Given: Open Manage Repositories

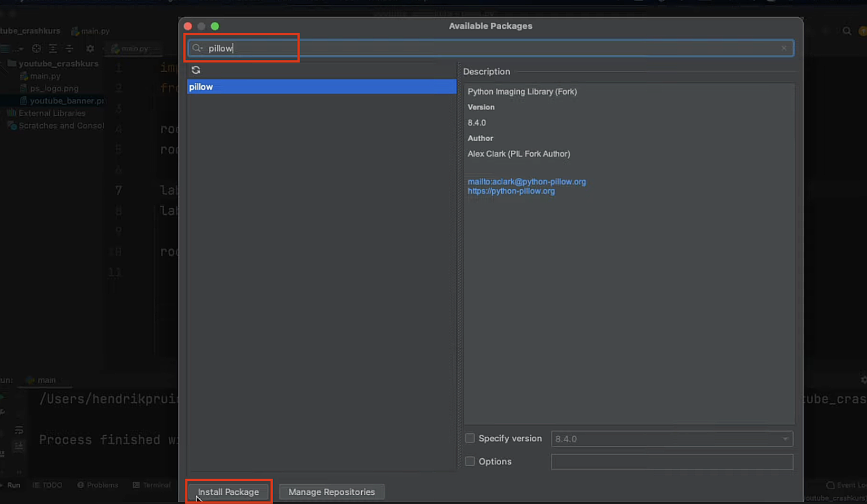Looking at the screenshot, I should tap(331, 492).
